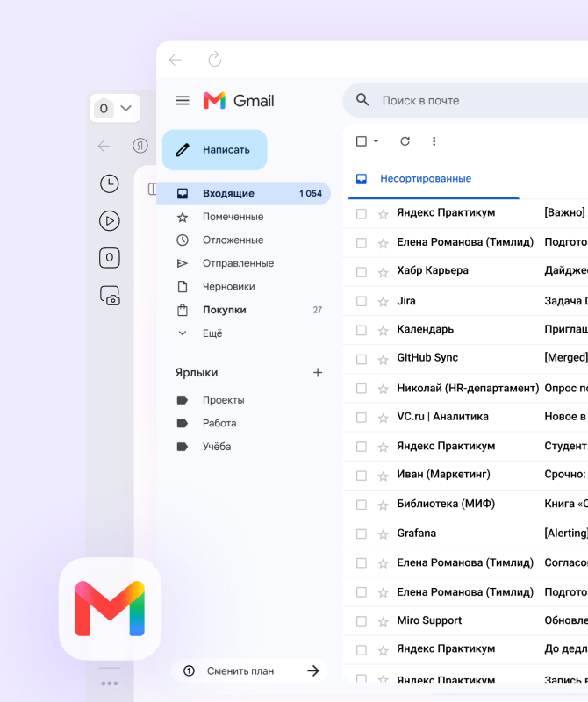Click the browser reload icon above Gmail
Screen dimensions: 588x702
[x=215, y=59]
